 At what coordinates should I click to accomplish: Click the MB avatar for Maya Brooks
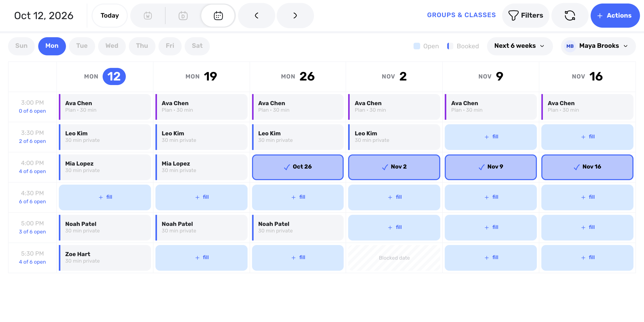point(570,46)
